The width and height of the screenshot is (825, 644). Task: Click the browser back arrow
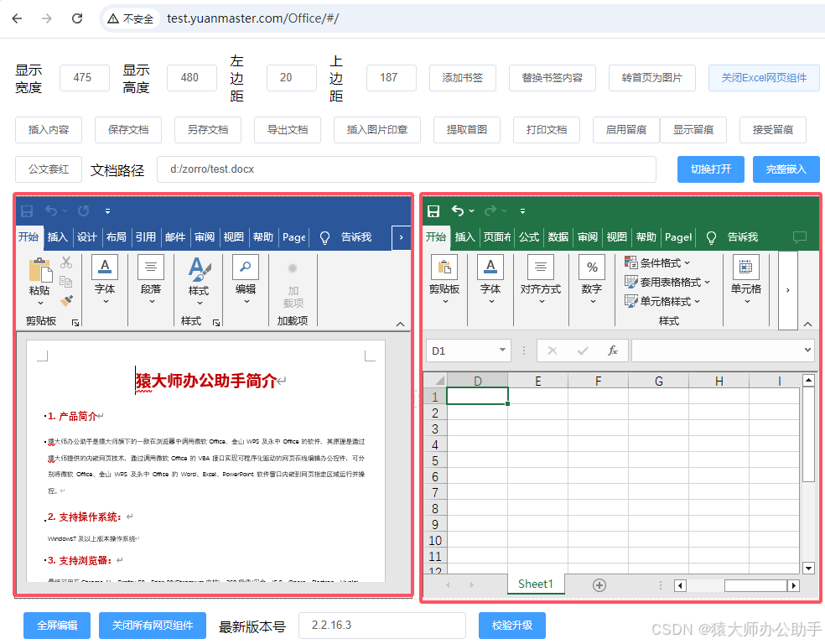pos(17,18)
